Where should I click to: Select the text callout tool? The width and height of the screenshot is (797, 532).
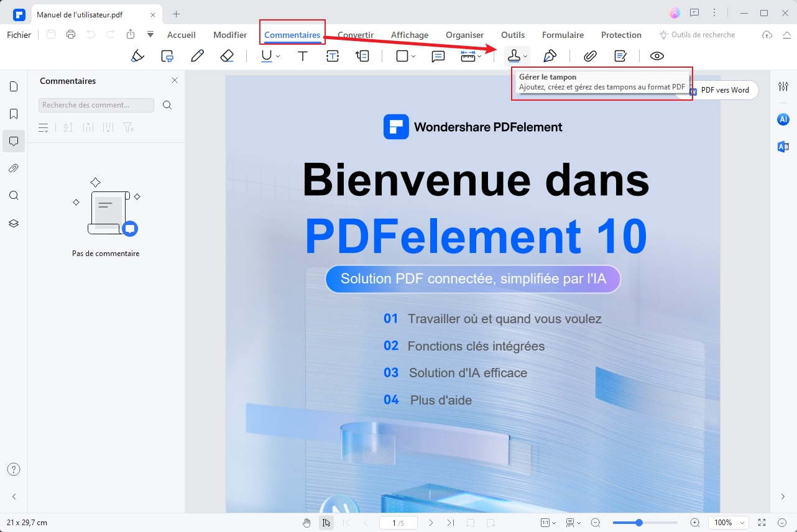click(x=362, y=56)
